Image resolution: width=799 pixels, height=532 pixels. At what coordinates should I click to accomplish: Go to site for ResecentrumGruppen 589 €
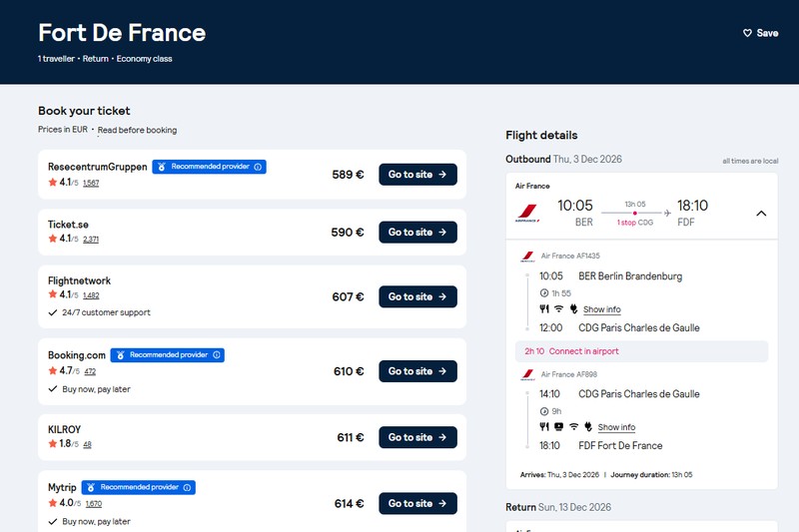(x=417, y=175)
